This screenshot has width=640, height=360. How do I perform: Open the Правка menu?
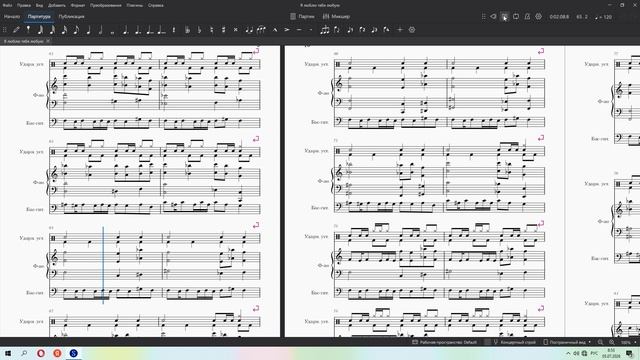(24, 5)
